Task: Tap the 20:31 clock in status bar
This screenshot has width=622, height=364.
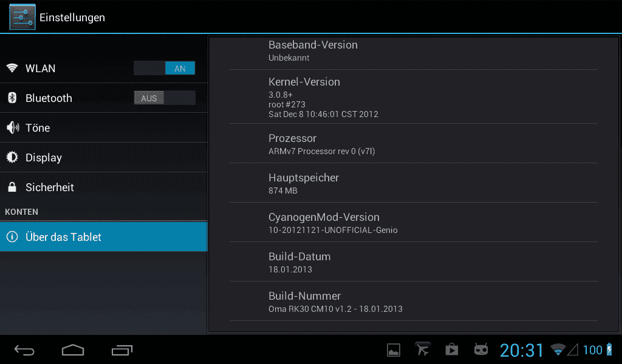Action: point(522,349)
